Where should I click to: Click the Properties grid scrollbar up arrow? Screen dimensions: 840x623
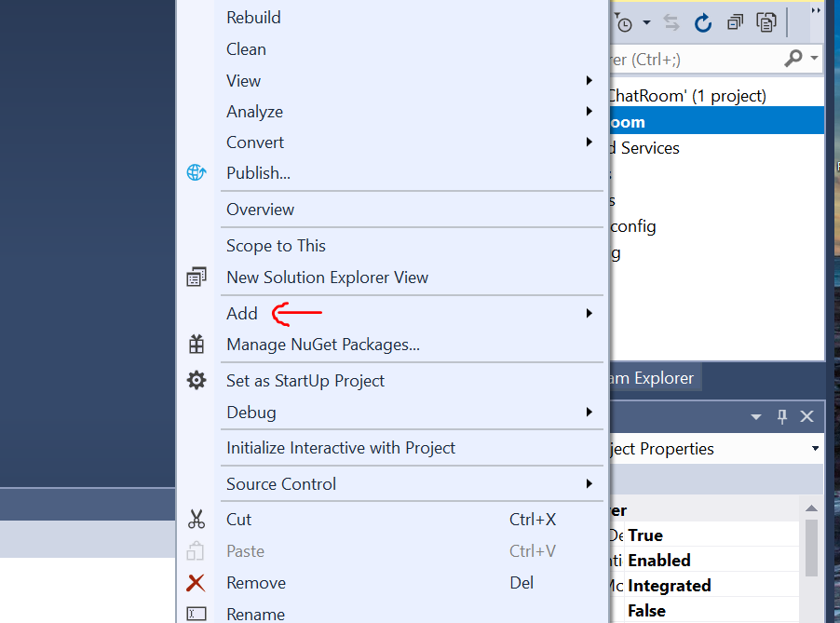[811, 508]
